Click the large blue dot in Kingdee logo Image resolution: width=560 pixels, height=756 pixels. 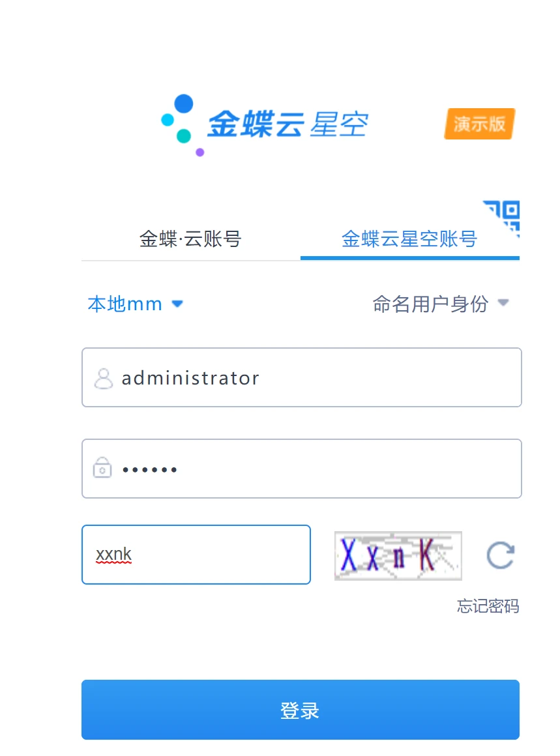tap(184, 103)
